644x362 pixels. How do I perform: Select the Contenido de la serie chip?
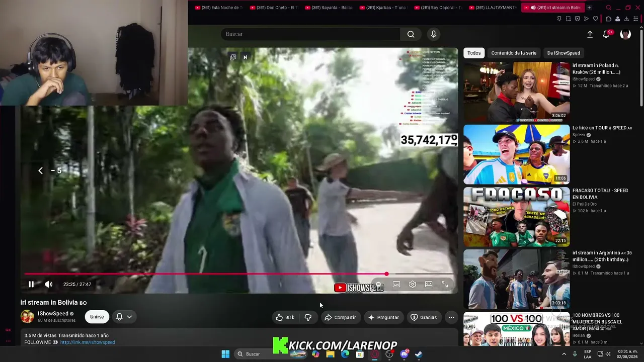point(514,53)
